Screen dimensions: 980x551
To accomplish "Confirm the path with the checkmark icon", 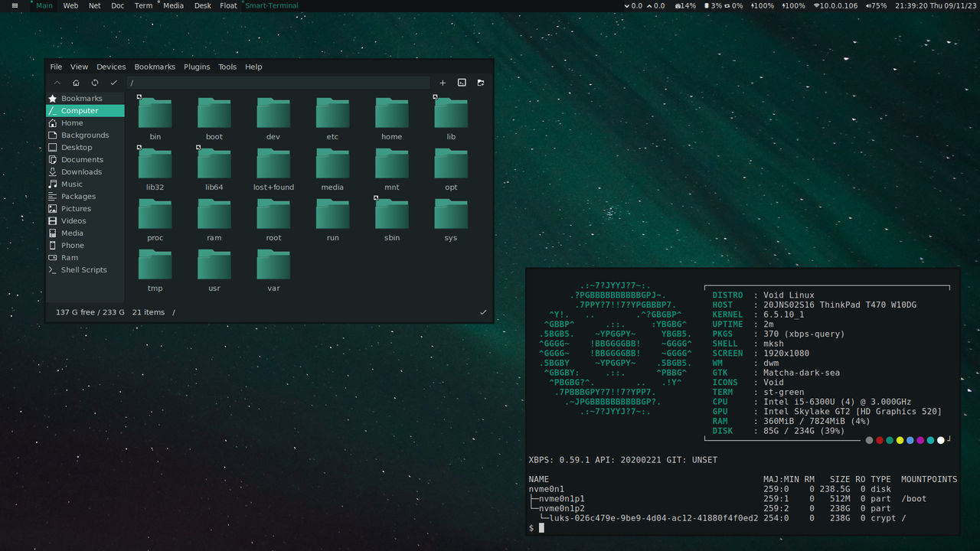I will point(113,83).
